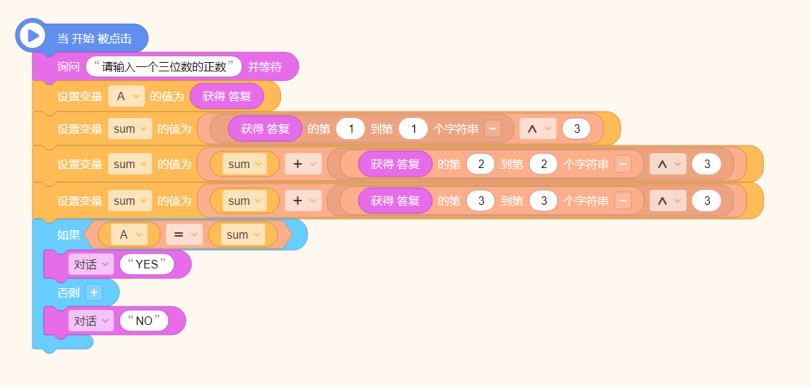Screen dimensions: 811x387
Task: Edit end index 2 field after 到第
Action: 543,164
